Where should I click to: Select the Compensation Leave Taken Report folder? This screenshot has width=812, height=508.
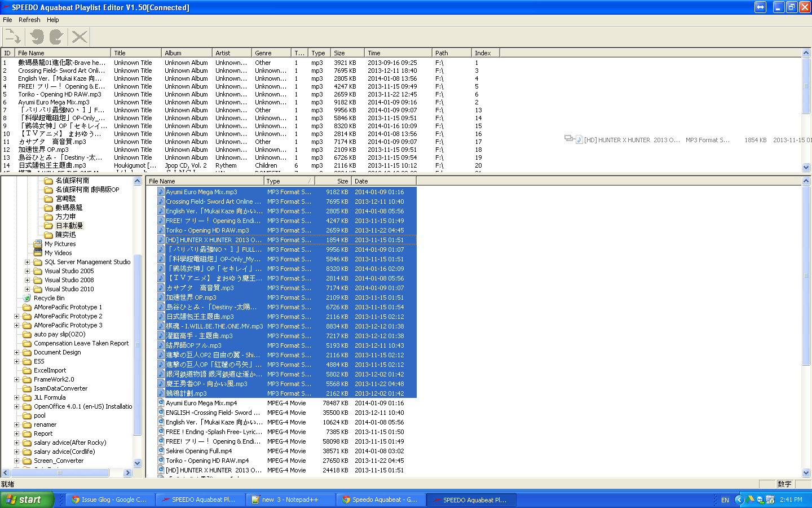click(81, 343)
